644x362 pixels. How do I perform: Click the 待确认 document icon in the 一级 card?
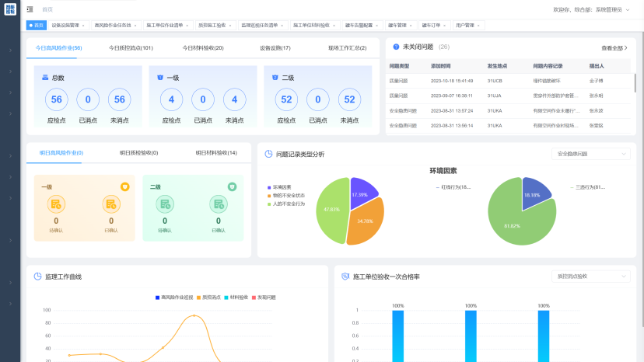click(x=56, y=204)
